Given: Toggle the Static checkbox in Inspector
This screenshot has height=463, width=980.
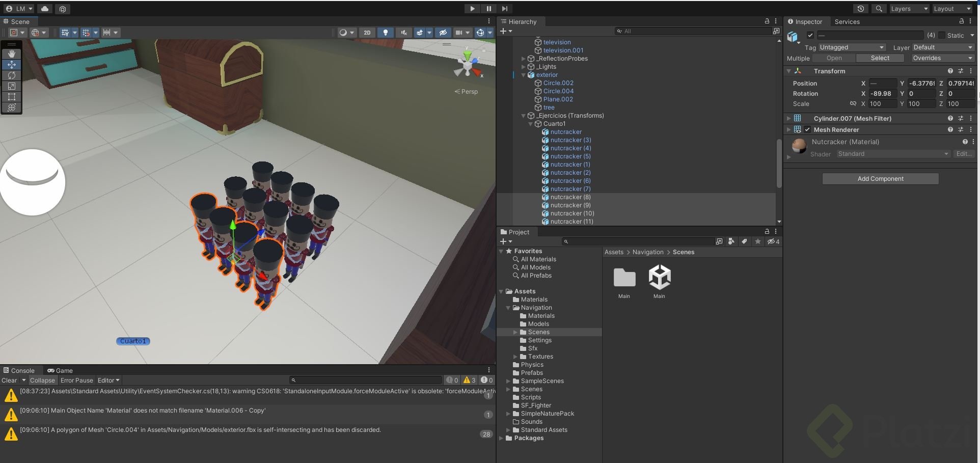Looking at the screenshot, I should (x=942, y=35).
